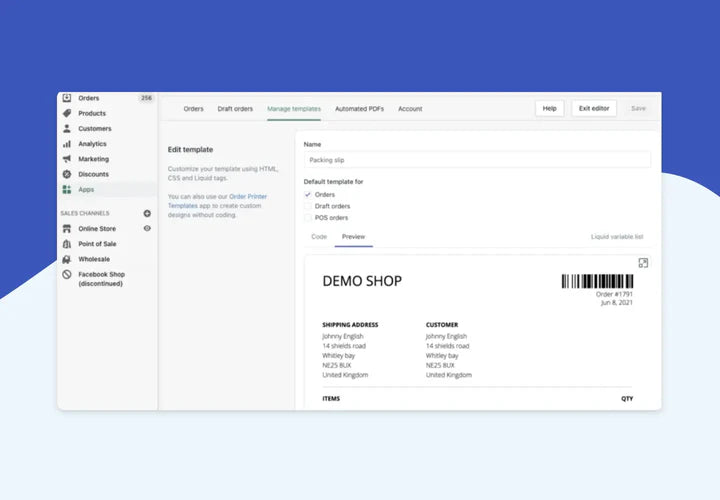Click the Help button
This screenshot has height=500, width=720.
(x=549, y=108)
